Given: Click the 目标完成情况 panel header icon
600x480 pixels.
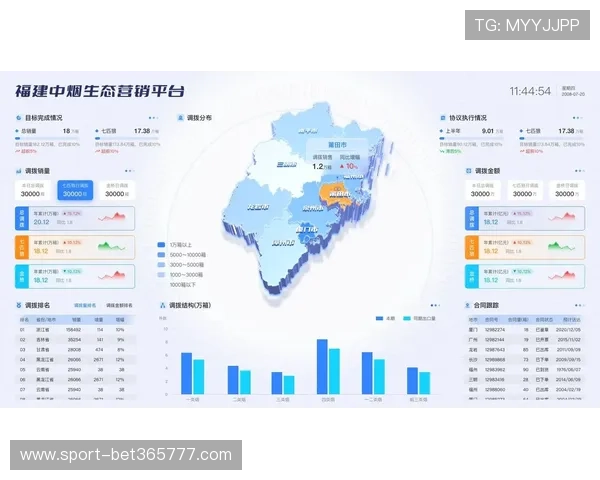Looking at the screenshot, I should [19, 117].
